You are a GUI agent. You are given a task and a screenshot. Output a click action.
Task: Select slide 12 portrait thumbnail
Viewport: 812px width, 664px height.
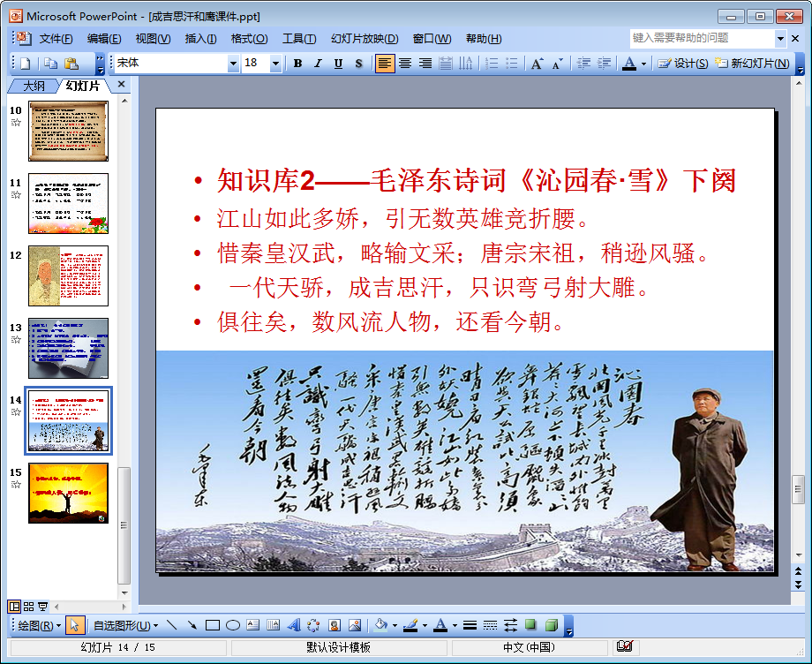pyautogui.click(x=68, y=276)
